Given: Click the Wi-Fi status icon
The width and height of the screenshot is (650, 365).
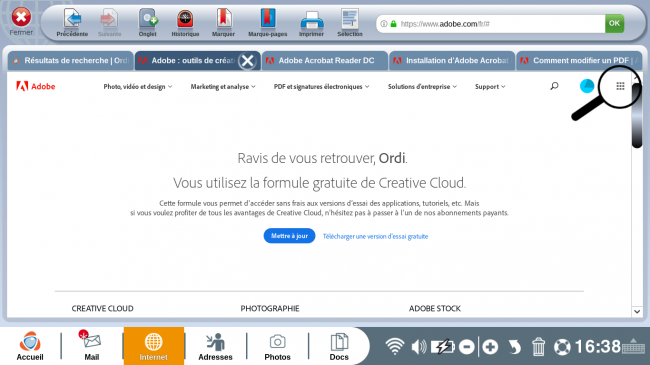Looking at the screenshot, I should [x=395, y=346].
